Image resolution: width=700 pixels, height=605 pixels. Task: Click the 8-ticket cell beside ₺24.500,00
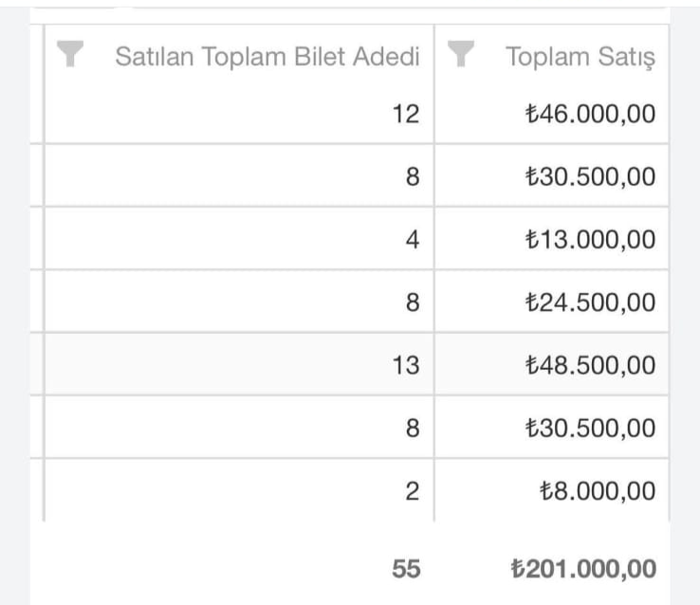point(239,302)
